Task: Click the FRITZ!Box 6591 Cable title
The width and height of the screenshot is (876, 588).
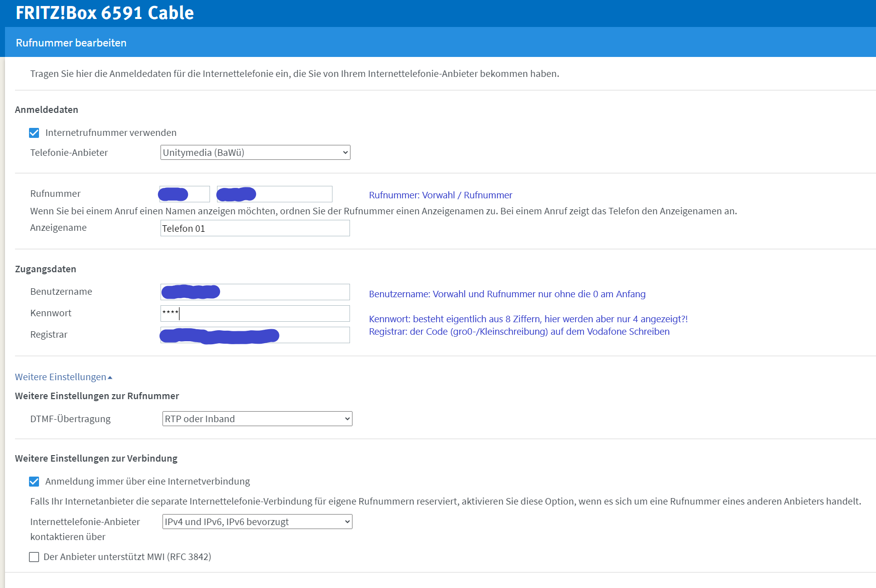Action: point(104,13)
